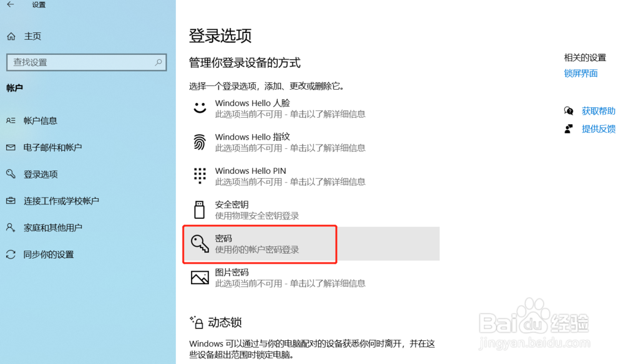Click the key icon beside 登录选项 in sidebar
This screenshot has height=364, width=624.
click(x=11, y=174)
